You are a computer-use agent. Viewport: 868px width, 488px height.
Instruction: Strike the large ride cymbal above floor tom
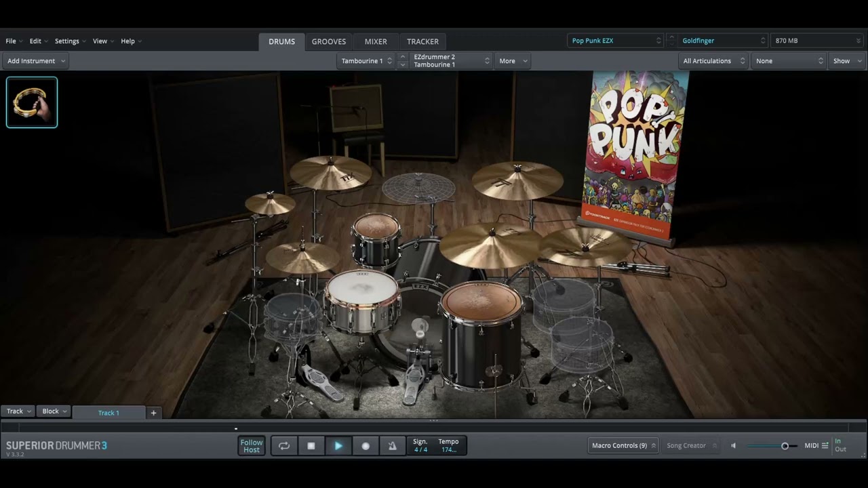(x=492, y=245)
